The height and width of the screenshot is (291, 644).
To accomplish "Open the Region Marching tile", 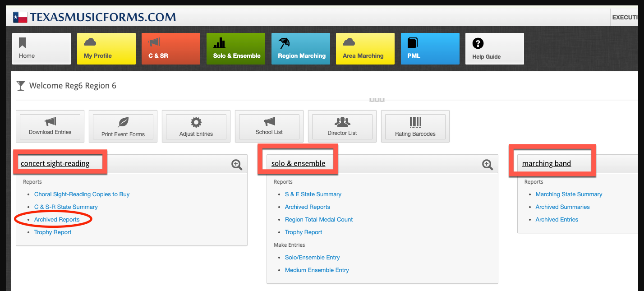I will [301, 49].
